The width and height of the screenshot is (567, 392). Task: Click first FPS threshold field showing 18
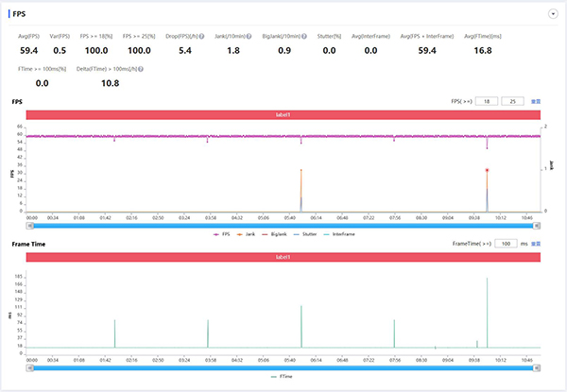coord(486,100)
